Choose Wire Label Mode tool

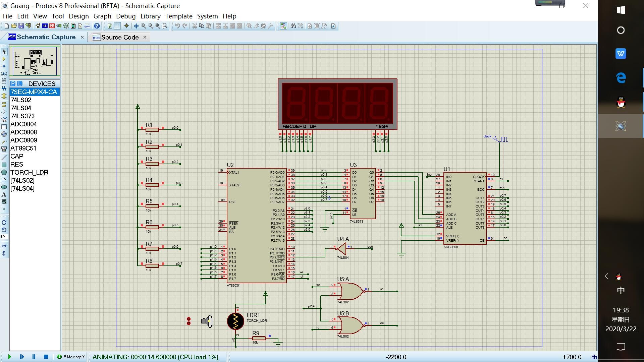(x=4, y=74)
